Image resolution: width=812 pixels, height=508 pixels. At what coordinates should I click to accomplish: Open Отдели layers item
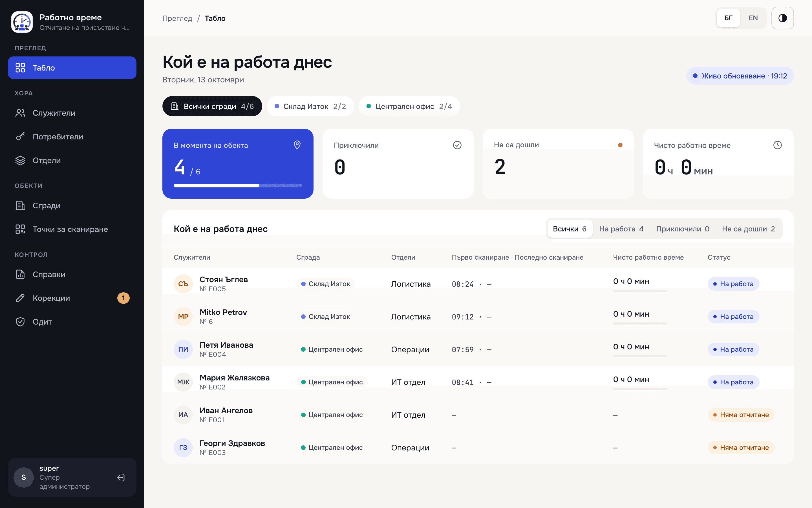pyautogui.click(x=72, y=160)
